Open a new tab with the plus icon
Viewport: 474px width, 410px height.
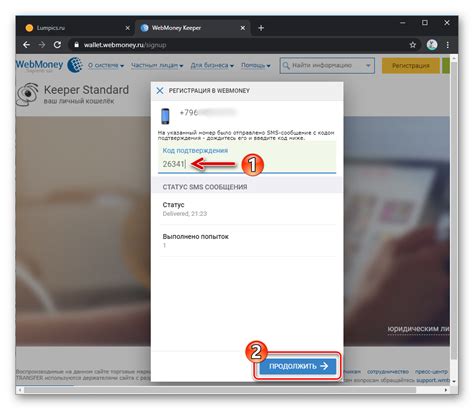tap(261, 28)
